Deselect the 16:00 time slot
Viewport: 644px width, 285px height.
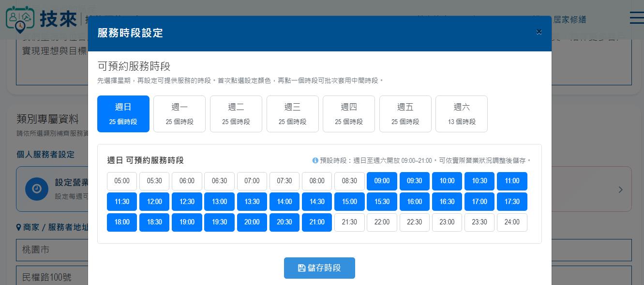415,202
